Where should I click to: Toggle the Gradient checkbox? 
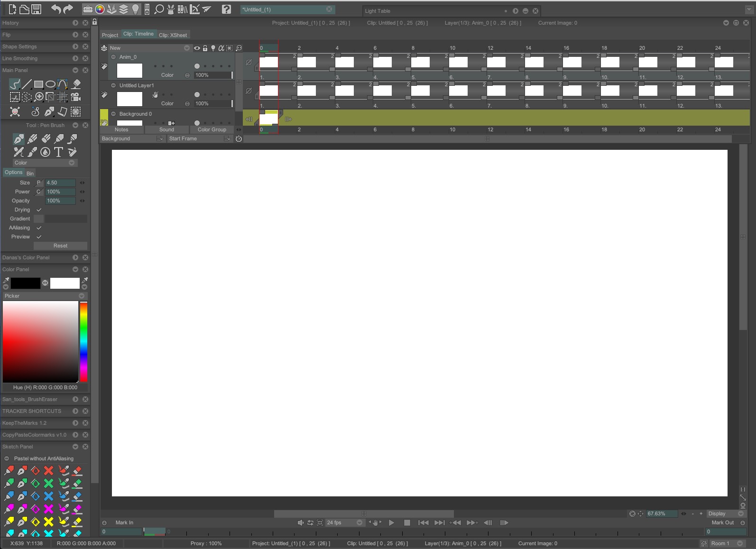click(x=39, y=219)
